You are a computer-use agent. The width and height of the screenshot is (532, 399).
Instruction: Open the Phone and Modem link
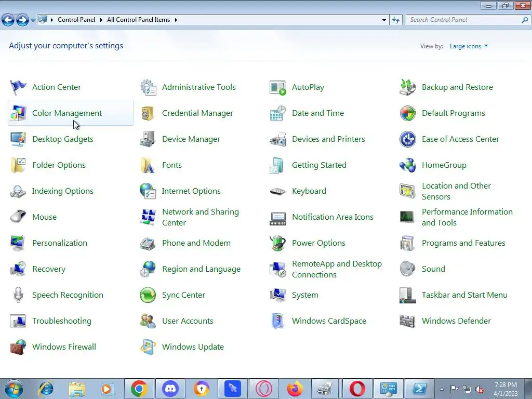point(196,243)
